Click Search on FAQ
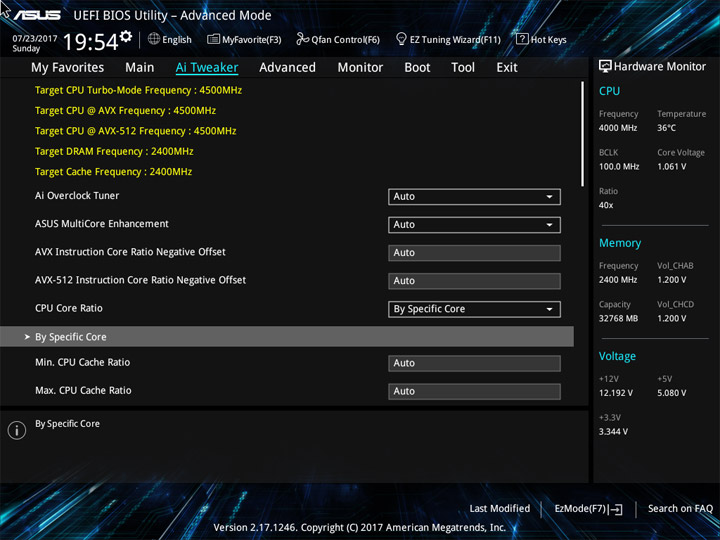This screenshot has height=540, width=720. pyautogui.click(x=680, y=508)
